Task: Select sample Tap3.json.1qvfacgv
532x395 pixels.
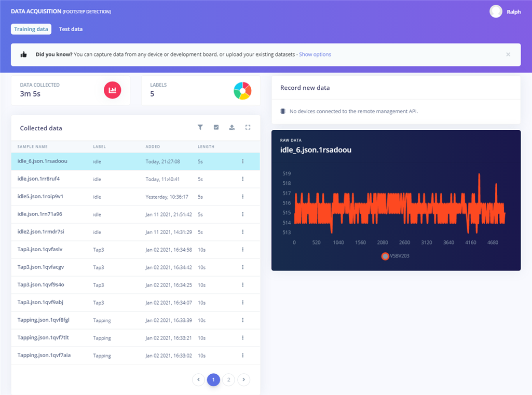Action: (x=135, y=267)
